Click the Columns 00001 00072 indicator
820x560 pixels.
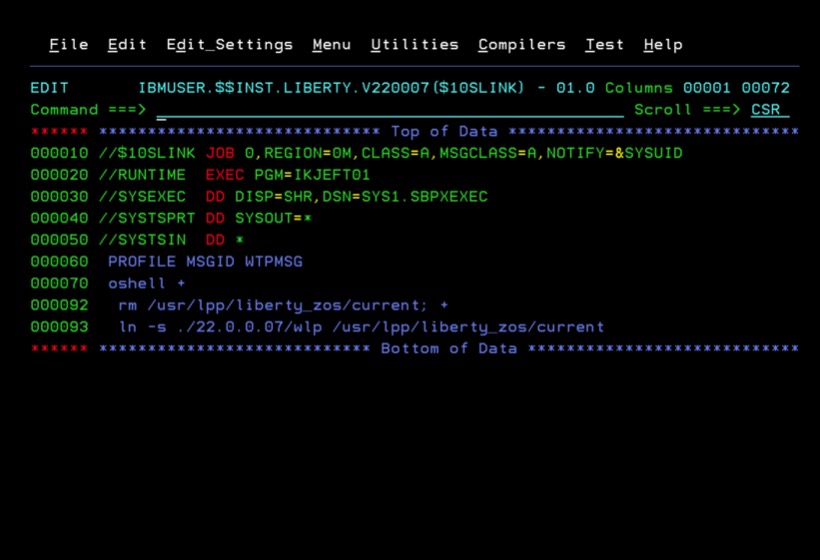click(x=697, y=88)
